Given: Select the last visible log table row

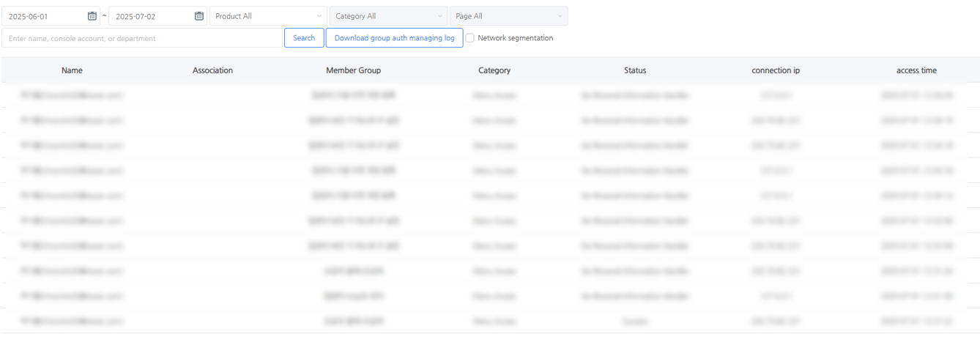Looking at the screenshot, I should (489, 321).
